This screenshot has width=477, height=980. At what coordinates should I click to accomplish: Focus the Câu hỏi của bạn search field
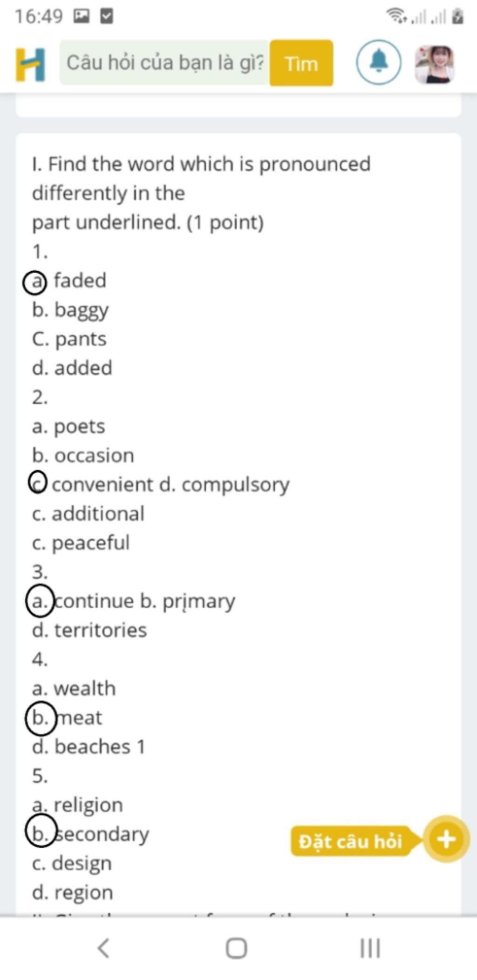click(x=165, y=62)
